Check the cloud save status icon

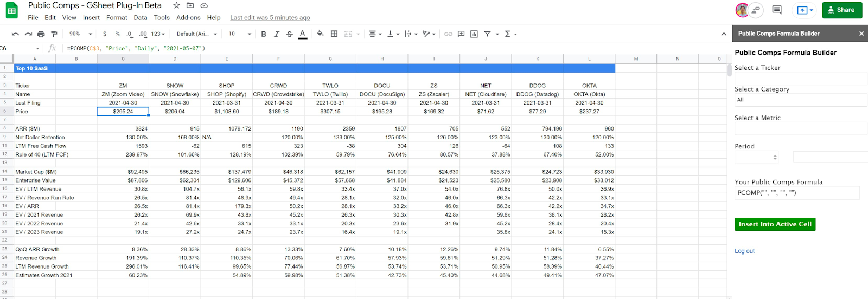(x=204, y=5)
